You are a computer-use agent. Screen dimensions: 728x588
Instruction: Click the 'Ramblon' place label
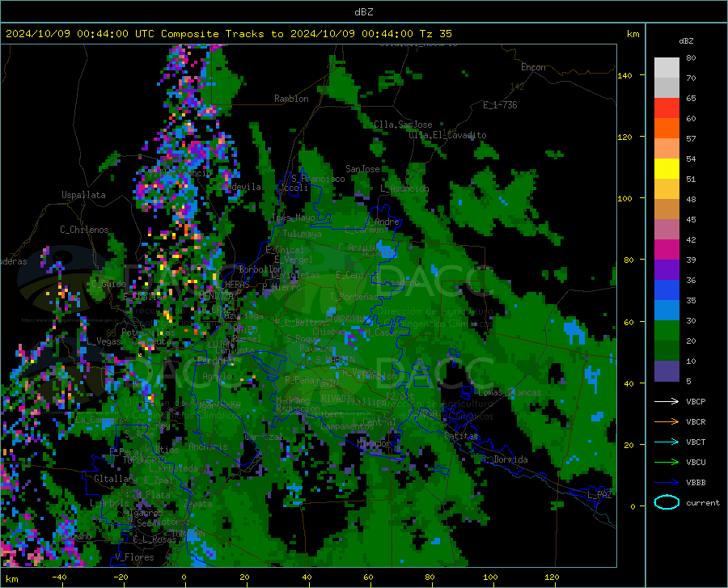click(x=291, y=99)
